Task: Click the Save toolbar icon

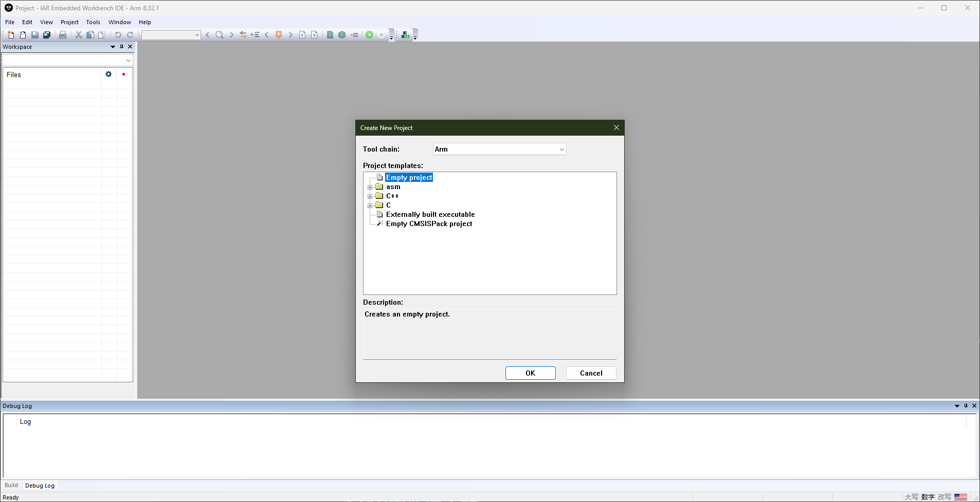Action: tap(35, 35)
